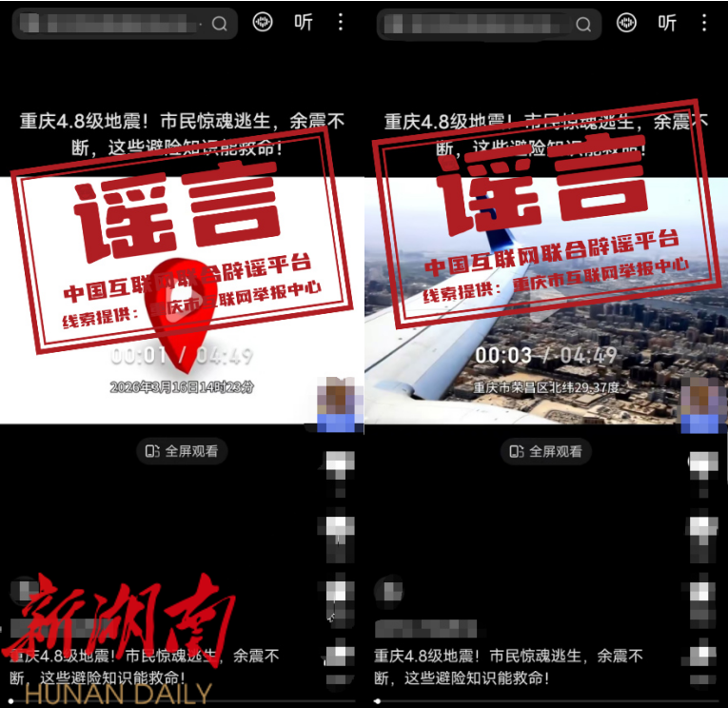Focus the search input field in the left screen
This screenshot has height=708, width=728.
(x=114, y=24)
